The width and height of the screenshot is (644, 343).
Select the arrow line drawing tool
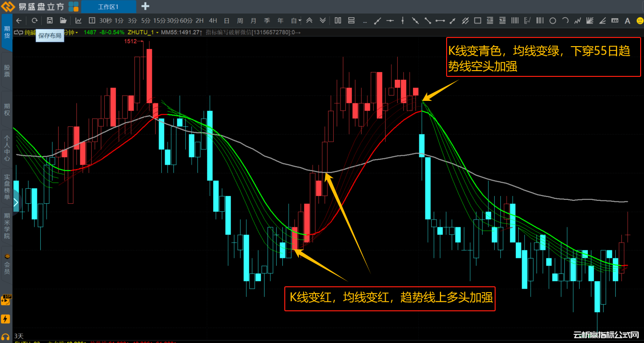pyautogui.click(x=452, y=21)
